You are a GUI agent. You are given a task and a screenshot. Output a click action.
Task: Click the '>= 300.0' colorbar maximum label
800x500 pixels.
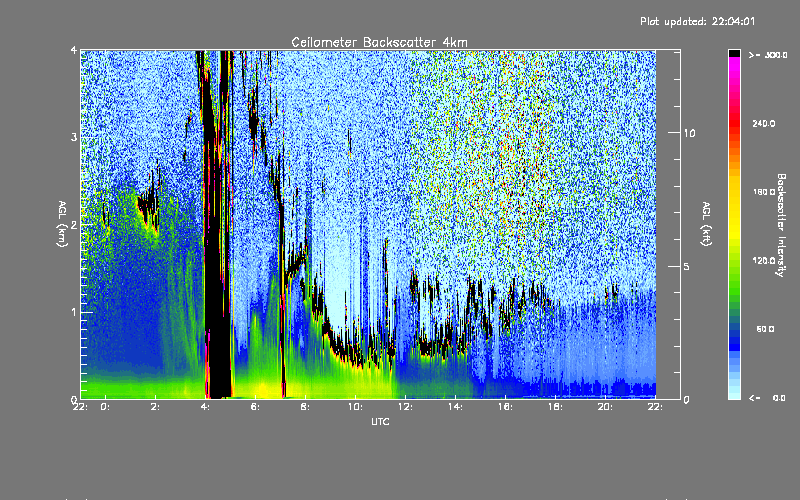[768, 55]
